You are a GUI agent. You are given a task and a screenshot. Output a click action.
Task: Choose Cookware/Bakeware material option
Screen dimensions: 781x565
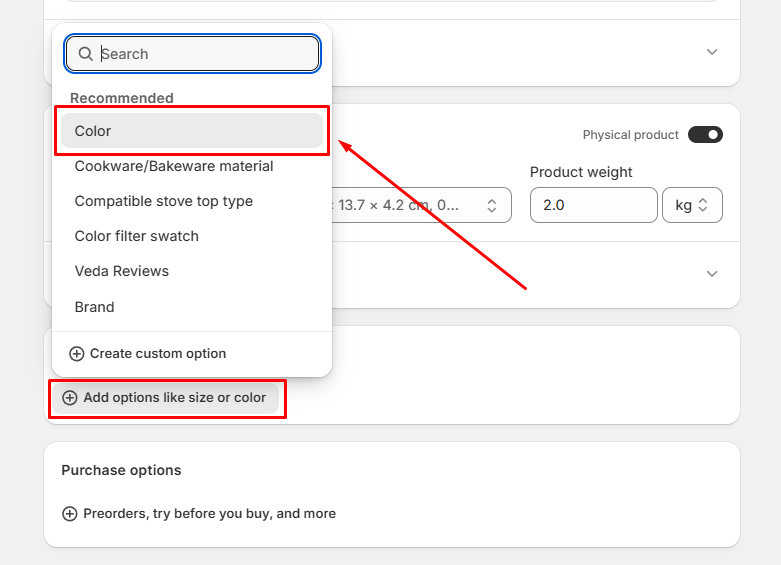174,166
